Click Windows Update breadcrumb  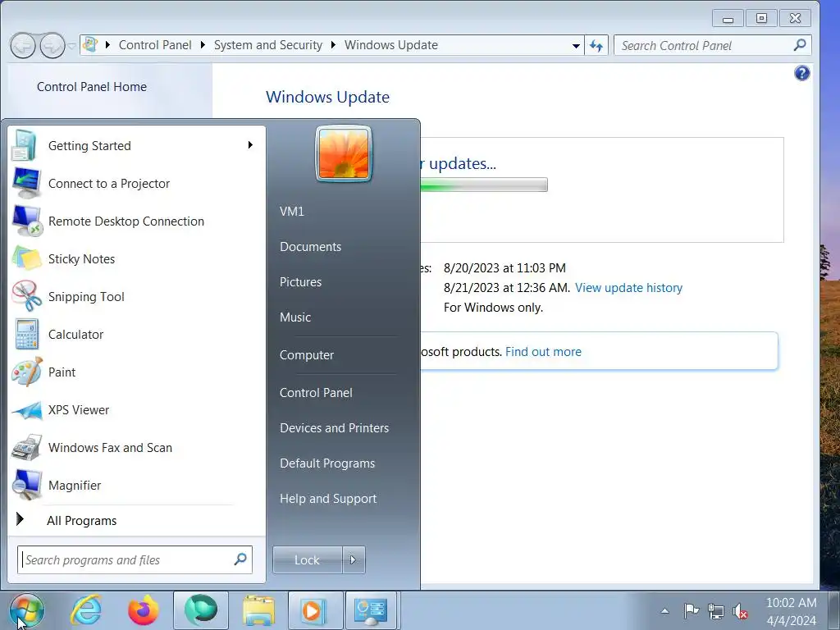click(x=391, y=45)
